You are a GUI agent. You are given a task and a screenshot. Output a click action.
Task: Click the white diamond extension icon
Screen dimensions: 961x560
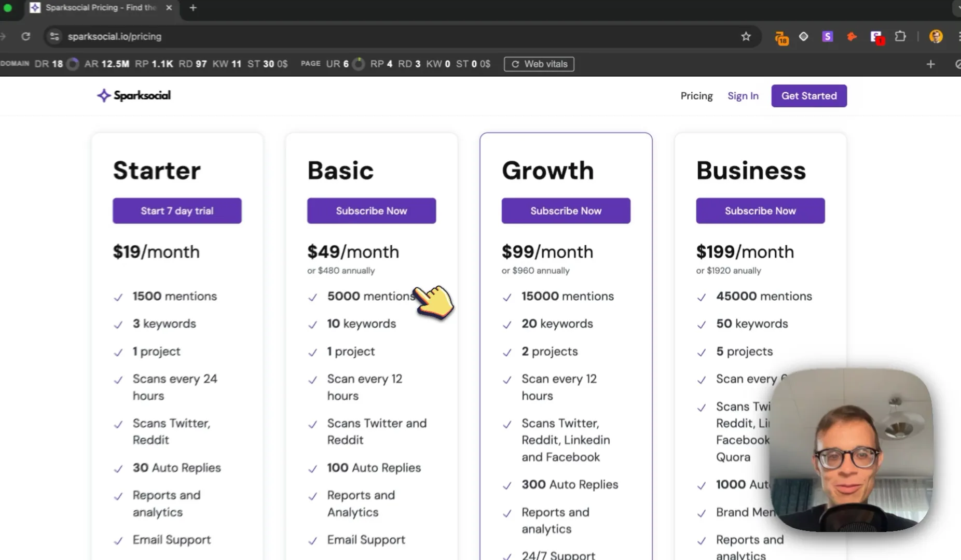click(x=803, y=36)
